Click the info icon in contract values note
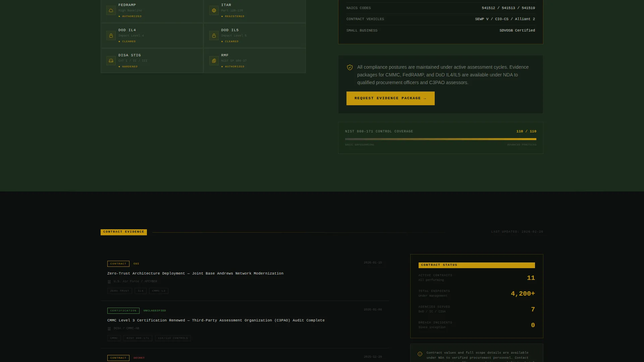Image resolution: width=644 pixels, height=362 pixels. coord(420,354)
